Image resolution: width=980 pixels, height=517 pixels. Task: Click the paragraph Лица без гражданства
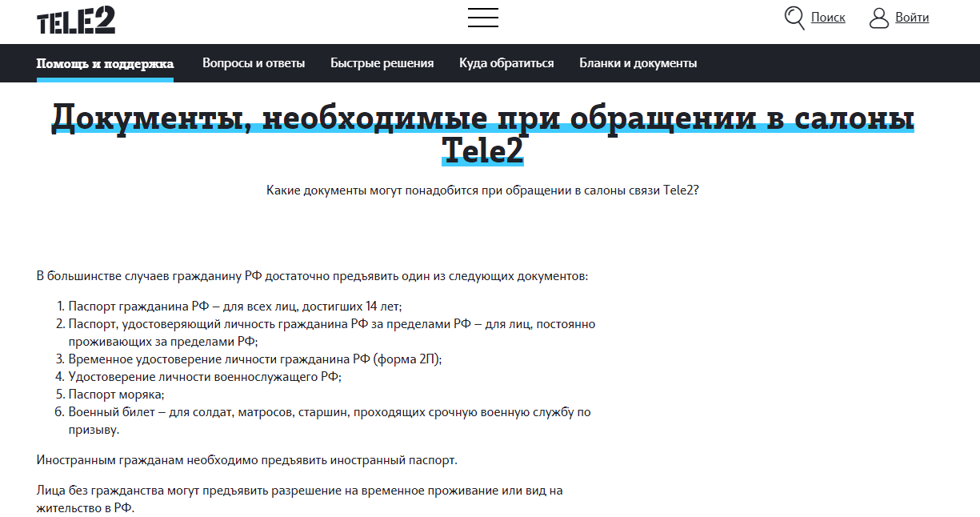coord(300,499)
